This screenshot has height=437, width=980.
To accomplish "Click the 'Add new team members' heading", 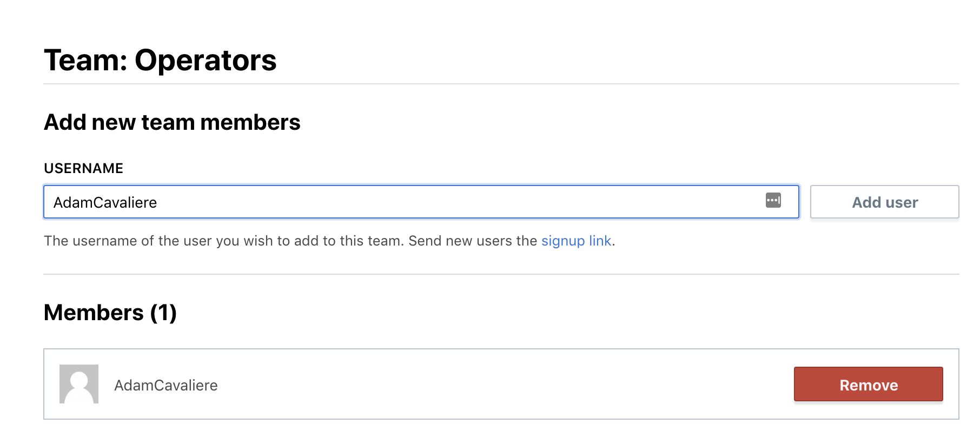I will (x=172, y=122).
